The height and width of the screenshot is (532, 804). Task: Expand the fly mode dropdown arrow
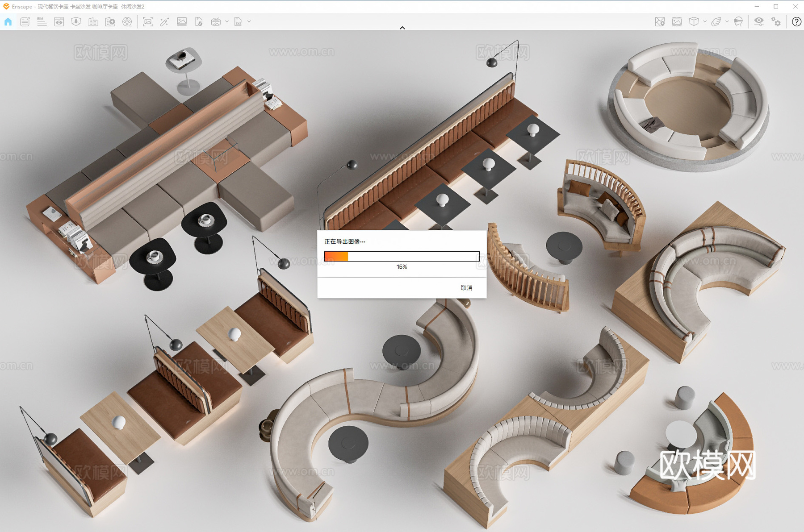click(x=727, y=21)
